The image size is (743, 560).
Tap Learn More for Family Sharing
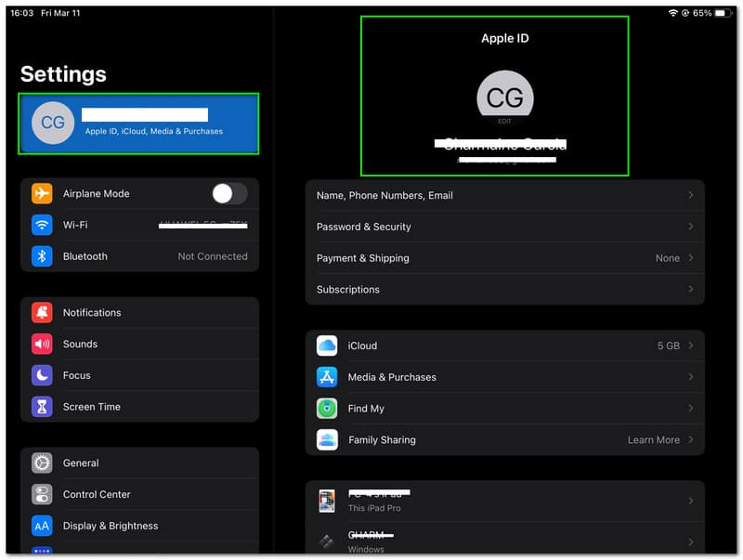[654, 440]
